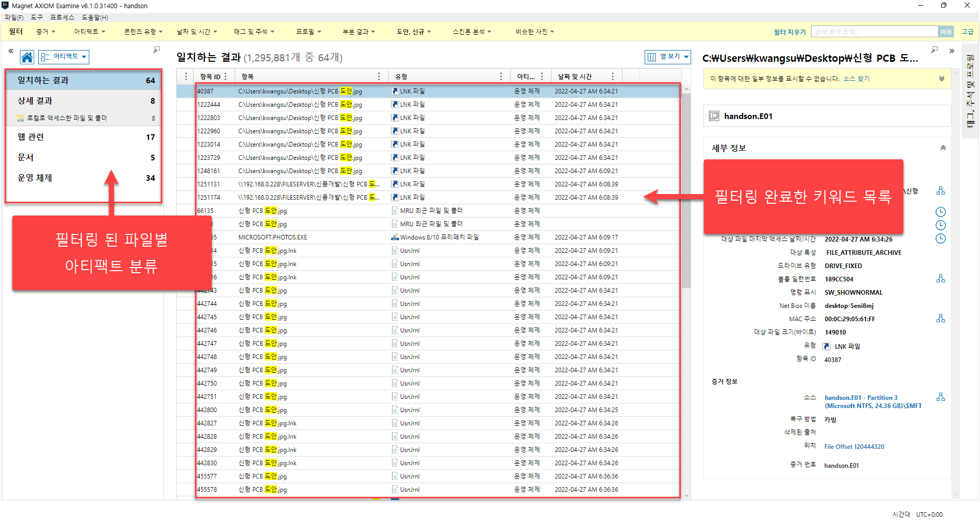Click the clock icon beside last accessed time
This screenshot has height=527, width=980.
tap(940, 238)
